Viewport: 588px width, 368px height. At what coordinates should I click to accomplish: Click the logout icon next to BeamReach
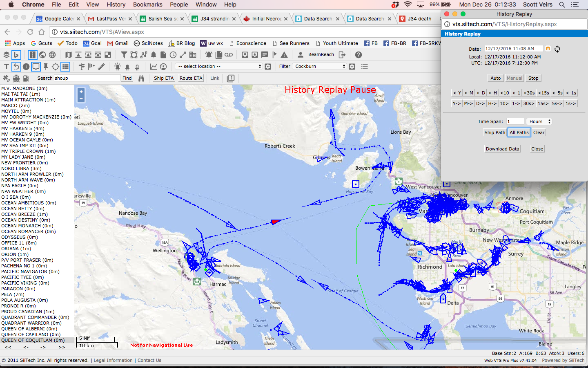pos(342,55)
